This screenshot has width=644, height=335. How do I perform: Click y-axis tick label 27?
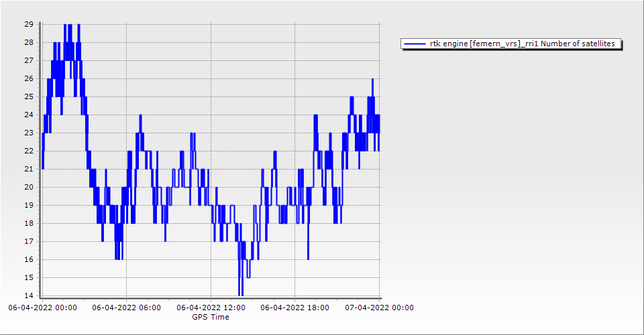(29, 60)
